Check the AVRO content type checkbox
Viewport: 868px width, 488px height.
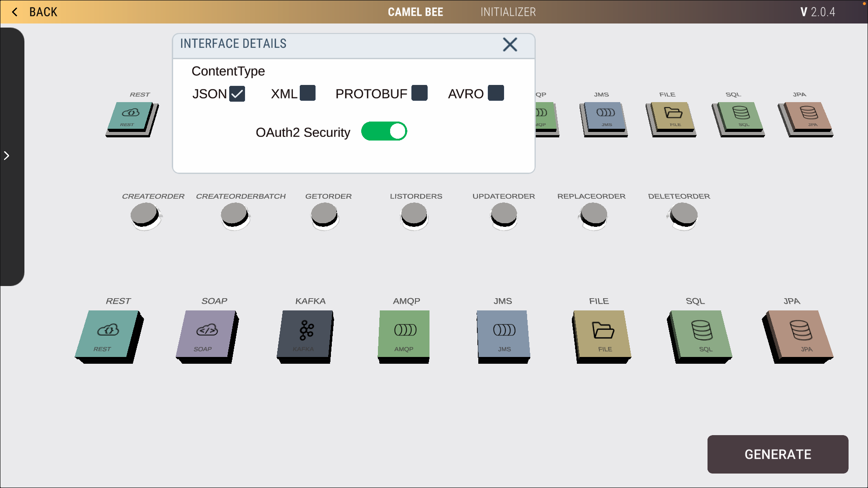(496, 93)
